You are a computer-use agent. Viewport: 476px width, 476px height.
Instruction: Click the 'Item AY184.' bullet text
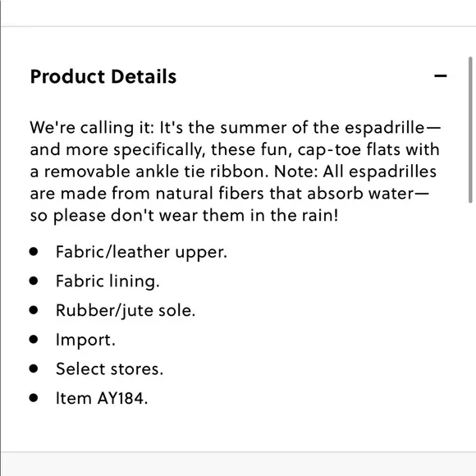pos(102,398)
